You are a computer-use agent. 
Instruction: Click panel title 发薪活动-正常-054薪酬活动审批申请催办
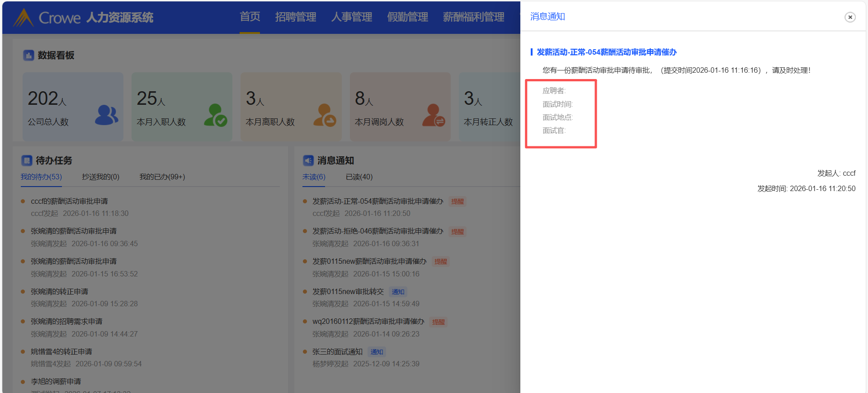coord(607,52)
